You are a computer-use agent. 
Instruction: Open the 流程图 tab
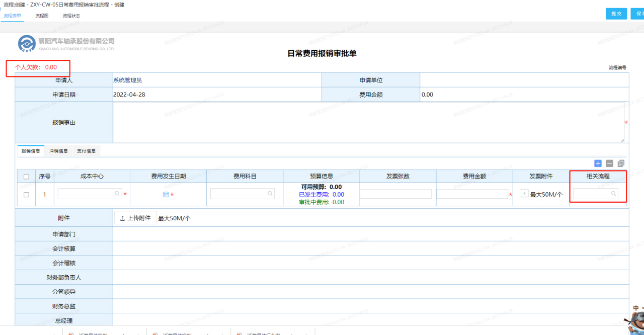coord(42,16)
